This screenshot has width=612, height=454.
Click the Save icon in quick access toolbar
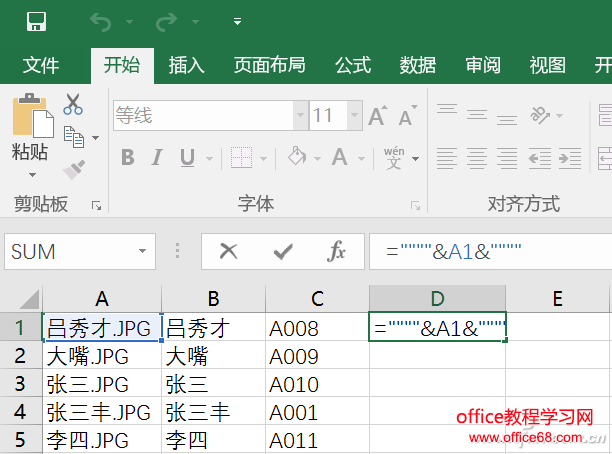(x=37, y=21)
